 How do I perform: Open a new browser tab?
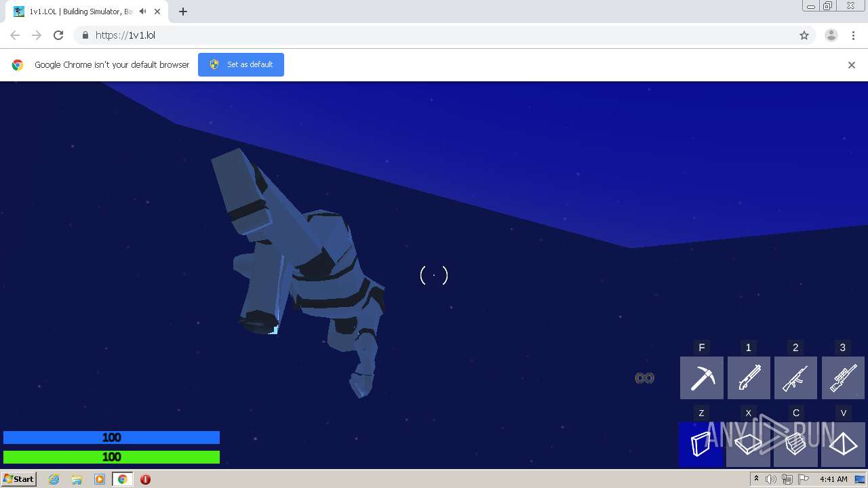[183, 12]
